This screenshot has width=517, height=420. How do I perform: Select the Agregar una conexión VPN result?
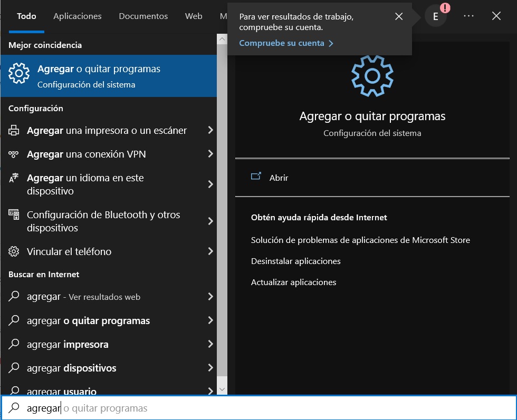(x=109, y=154)
